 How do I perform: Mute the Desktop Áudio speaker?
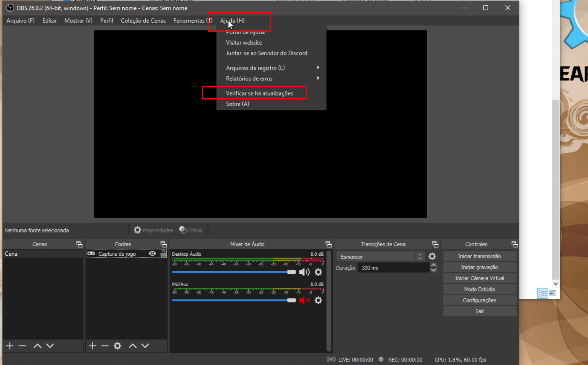click(x=304, y=272)
